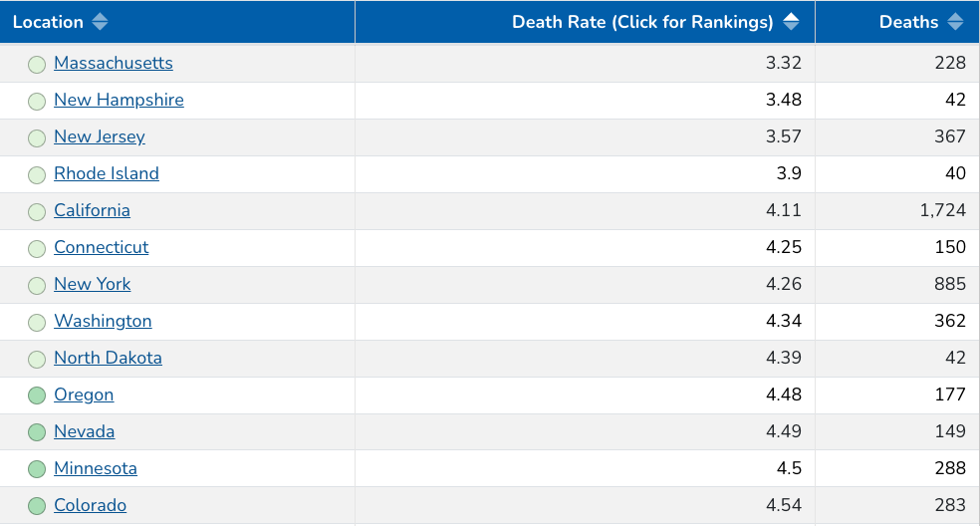This screenshot has width=980, height=526.
Task: Select the death rate value 4.39
Action: [784, 358]
